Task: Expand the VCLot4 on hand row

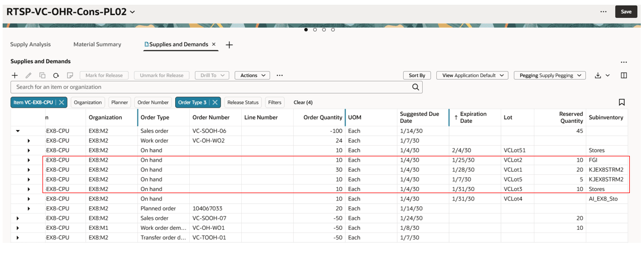Action: (x=28, y=199)
